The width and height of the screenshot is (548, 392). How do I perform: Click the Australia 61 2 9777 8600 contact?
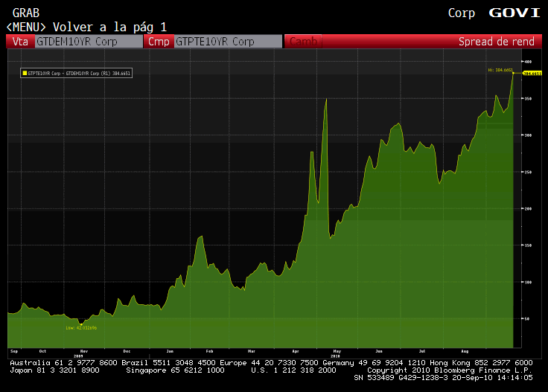[x=63, y=363]
